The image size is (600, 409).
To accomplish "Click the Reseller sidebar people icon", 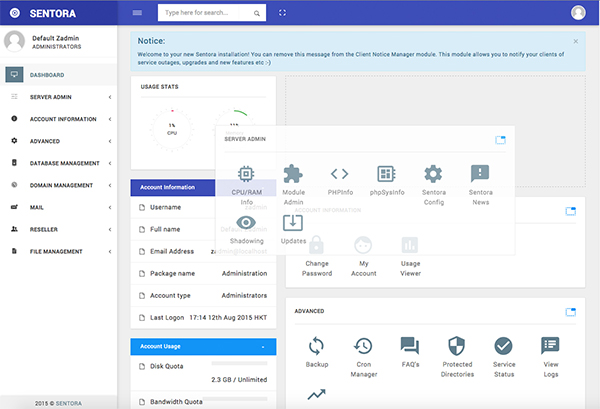I will (14, 229).
